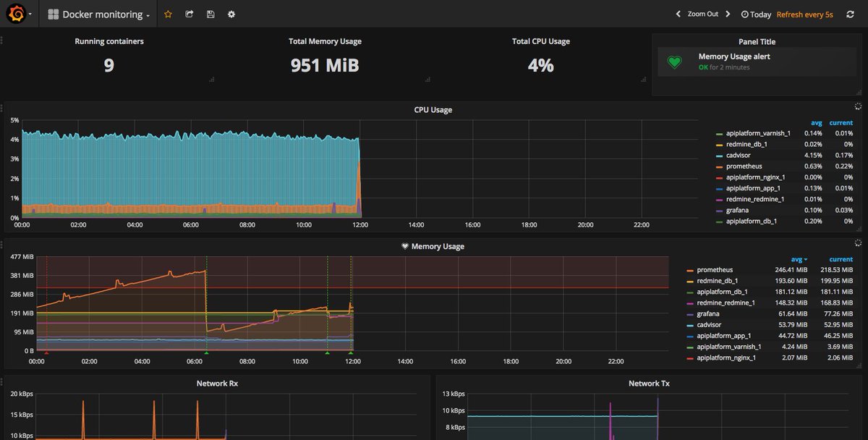Sort Memory legend by avg column

pyautogui.click(x=799, y=259)
